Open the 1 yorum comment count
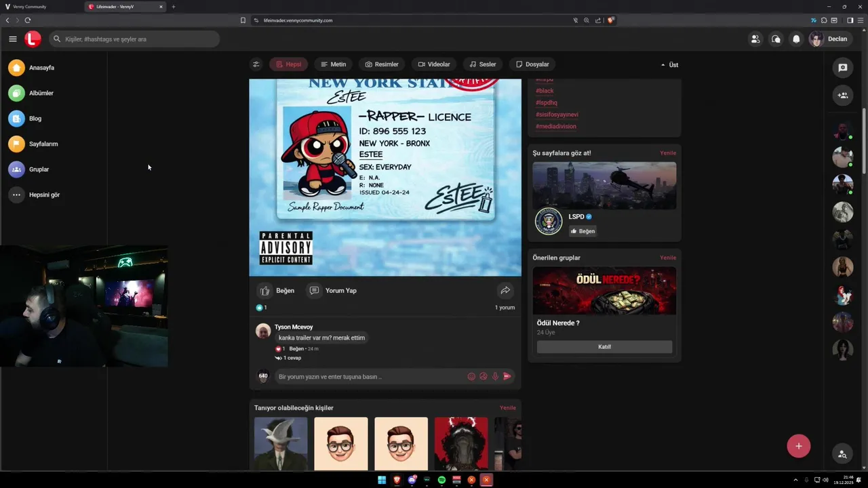868x488 pixels. pyautogui.click(x=505, y=308)
